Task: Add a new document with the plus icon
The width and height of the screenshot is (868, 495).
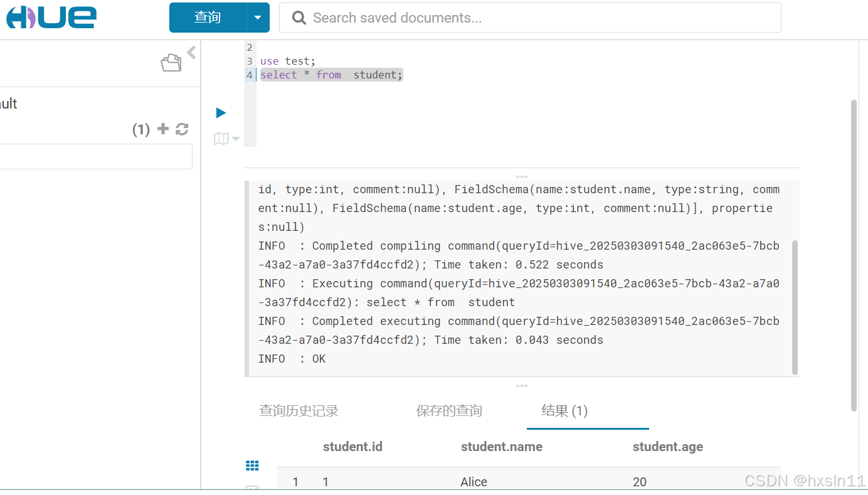Action: pyautogui.click(x=162, y=129)
